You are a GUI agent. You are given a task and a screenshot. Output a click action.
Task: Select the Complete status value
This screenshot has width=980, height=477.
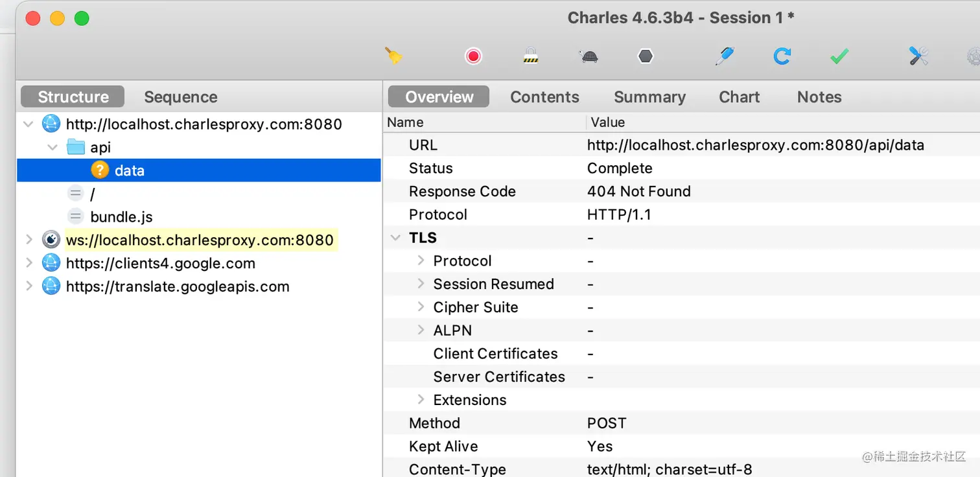[x=620, y=169]
